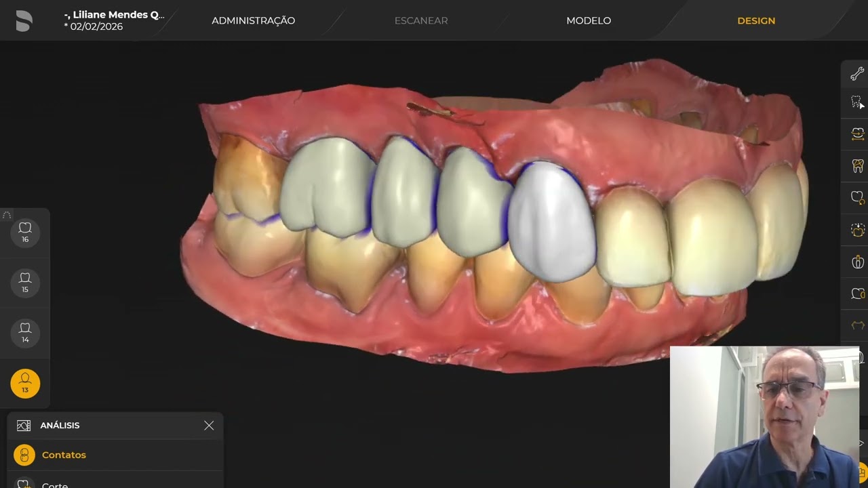Switch to the Modelo tab
The width and height of the screenshot is (868, 488).
coord(589,20)
